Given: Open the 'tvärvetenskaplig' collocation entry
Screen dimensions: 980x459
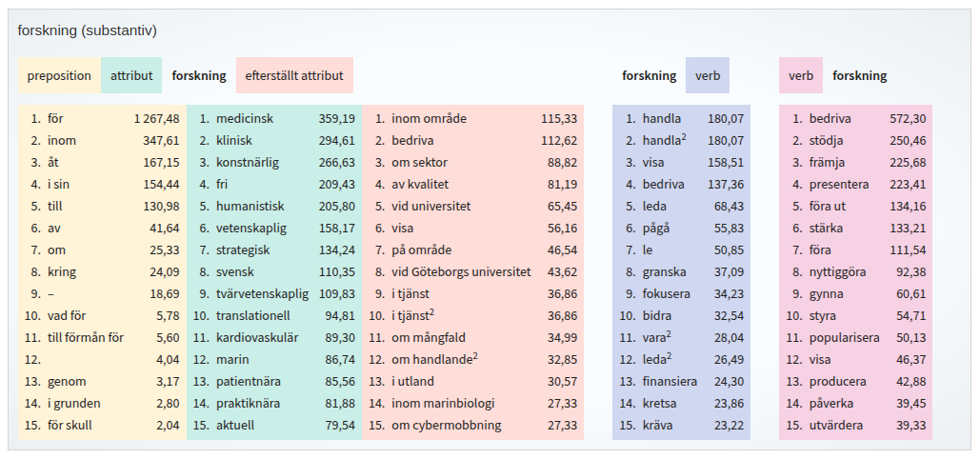Looking at the screenshot, I should pyautogui.click(x=262, y=294).
